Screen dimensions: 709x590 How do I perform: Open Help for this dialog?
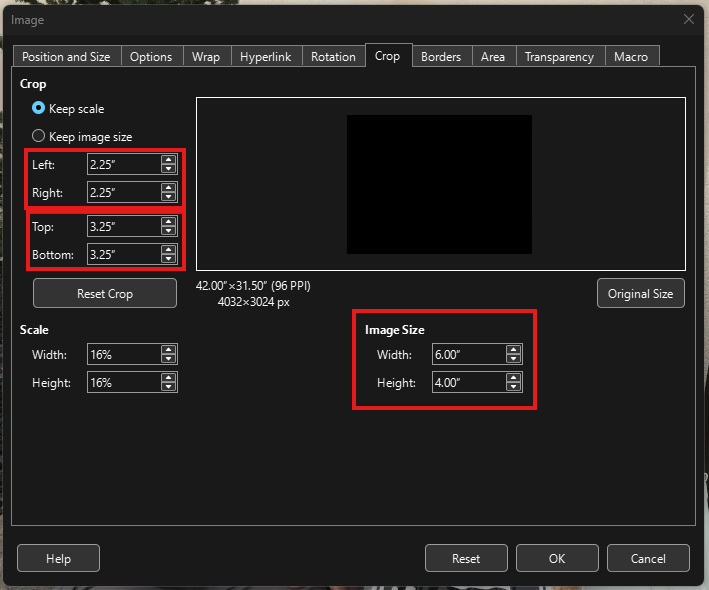[58, 558]
